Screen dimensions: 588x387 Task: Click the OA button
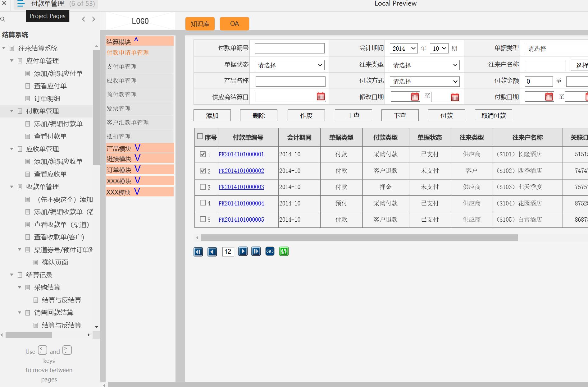tap(235, 24)
